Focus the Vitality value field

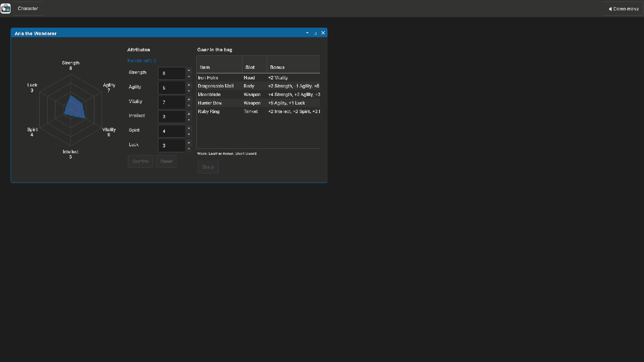[x=172, y=102]
